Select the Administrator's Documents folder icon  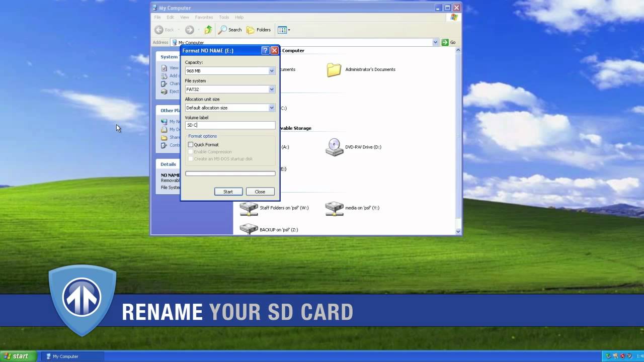coord(334,70)
